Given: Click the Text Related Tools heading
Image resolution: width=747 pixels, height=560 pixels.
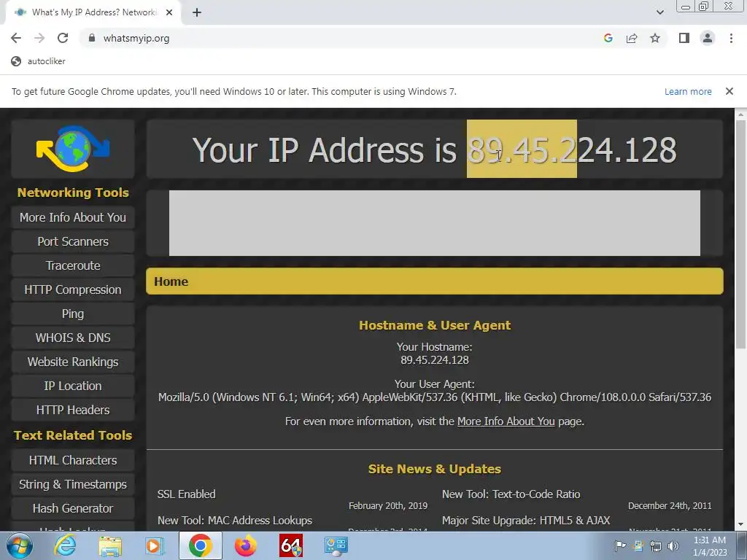Looking at the screenshot, I should pos(73,435).
